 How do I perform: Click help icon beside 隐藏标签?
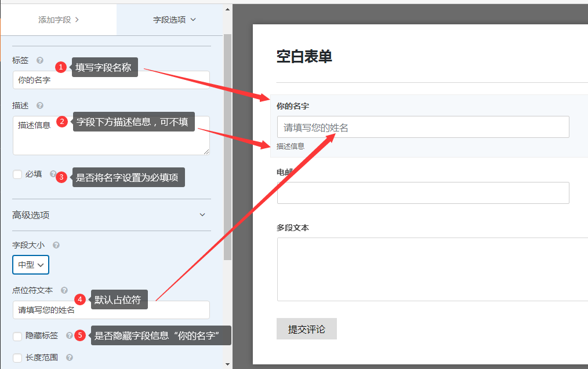[70, 335]
